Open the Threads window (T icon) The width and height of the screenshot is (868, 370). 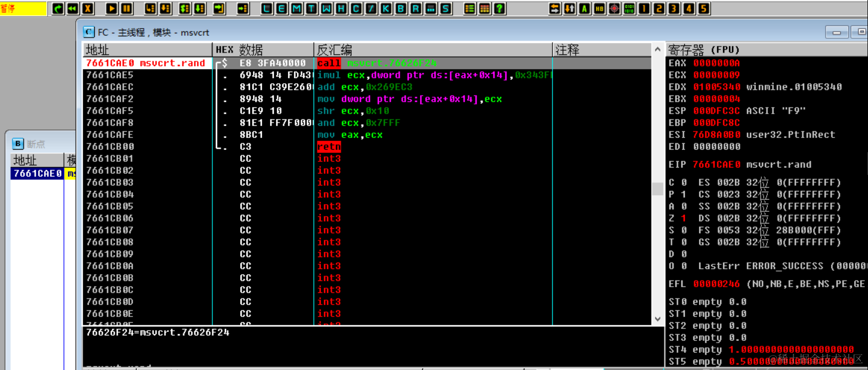tap(312, 8)
